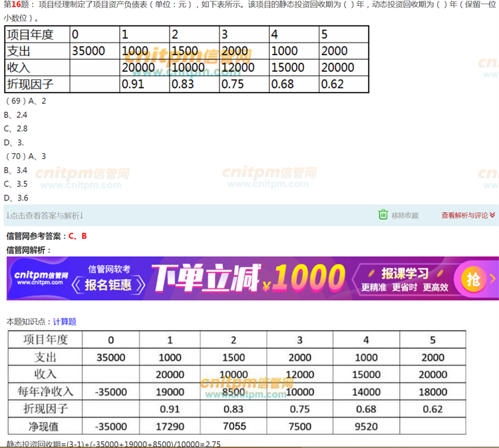The width and height of the screenshot is (499, 448).
Task: Click the arrow at banner's right edge
Action: (x=492, y=279)
